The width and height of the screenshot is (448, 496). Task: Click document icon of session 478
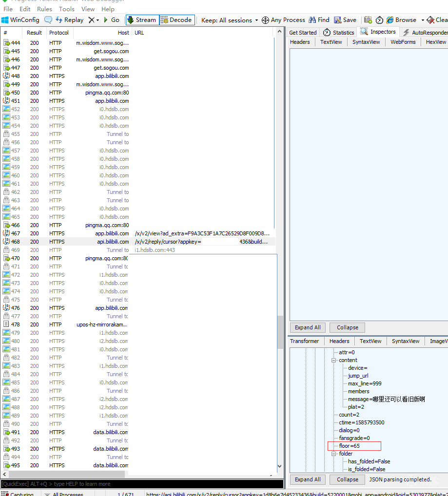point(6,324)
